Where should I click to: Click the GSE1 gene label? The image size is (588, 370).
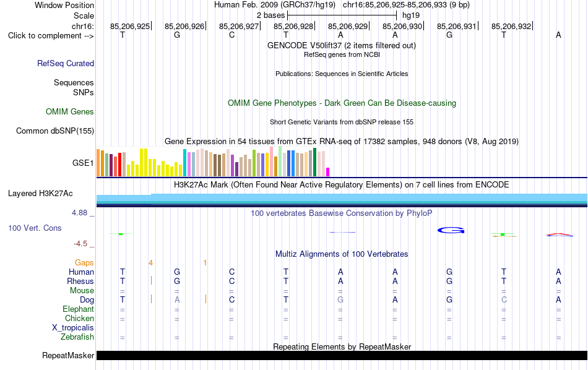point(83,163)
